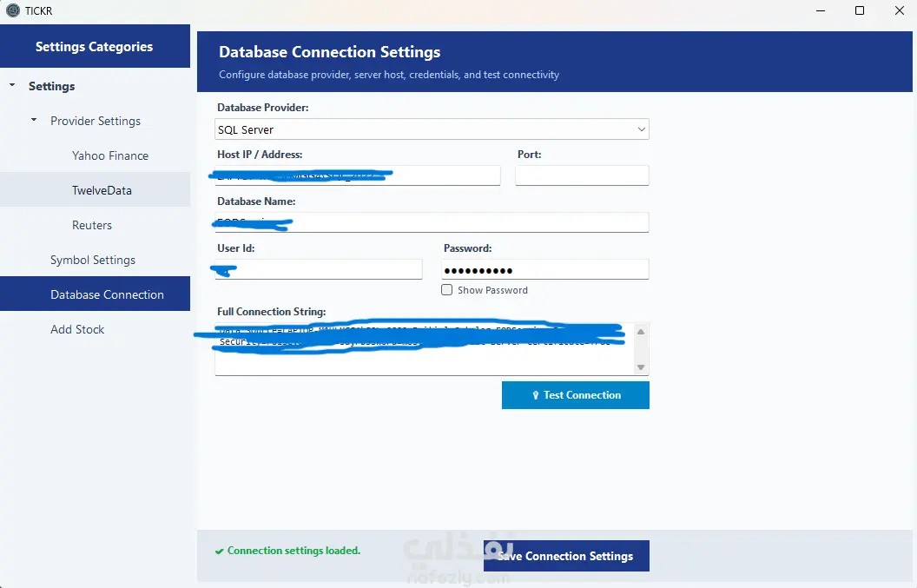Collapse the Settings tree node
The height and width of the screenshot is (588, 917).
tap(12, 85)
